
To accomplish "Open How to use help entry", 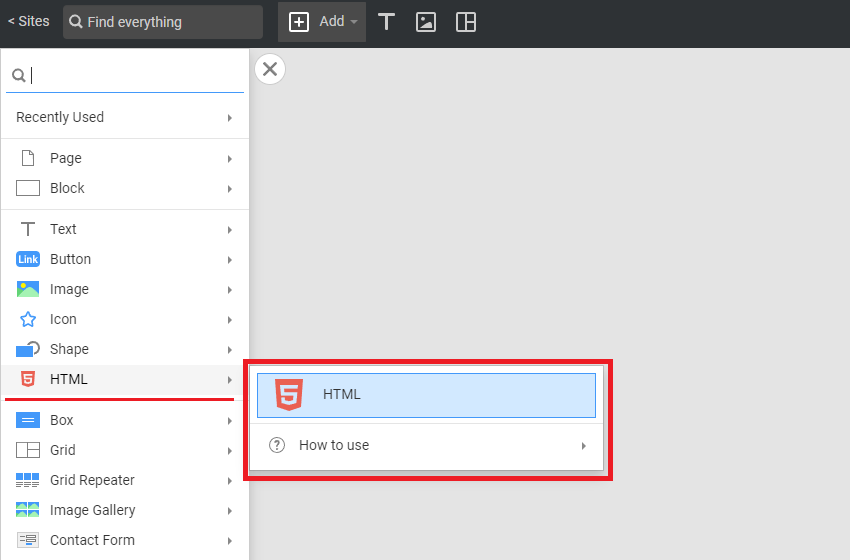I will click(x=426, y=446).
